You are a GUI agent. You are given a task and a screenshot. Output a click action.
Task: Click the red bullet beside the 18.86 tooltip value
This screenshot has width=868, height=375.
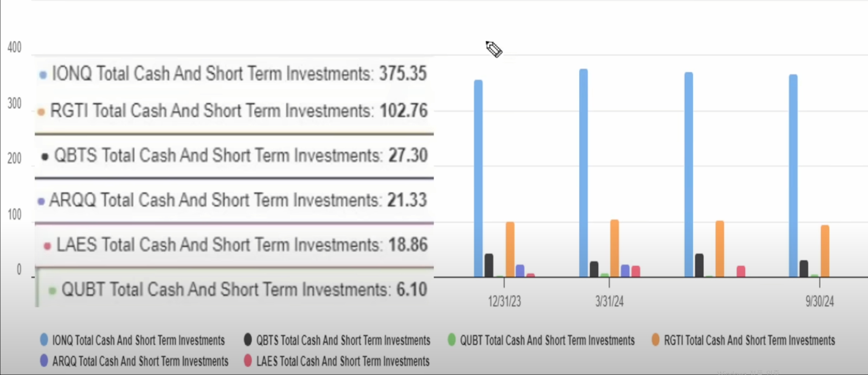coord(47,246)
